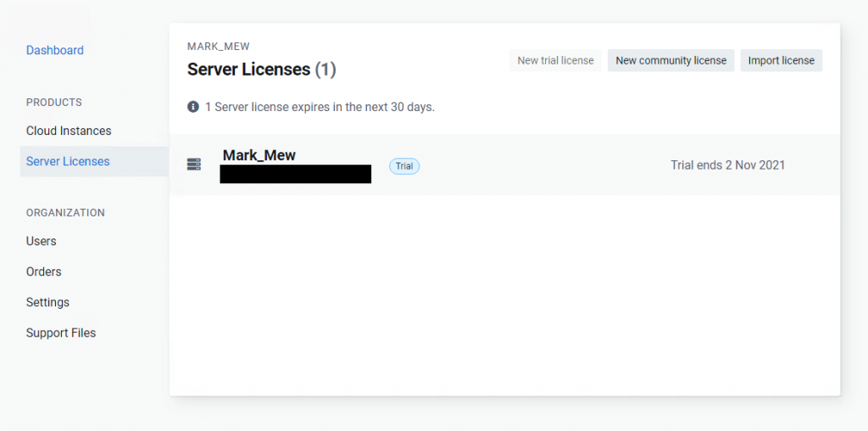Click 'Trial ends 2 Nov 2021' text
Viewport: 868px width, 431px height.
tap(727, 165)
